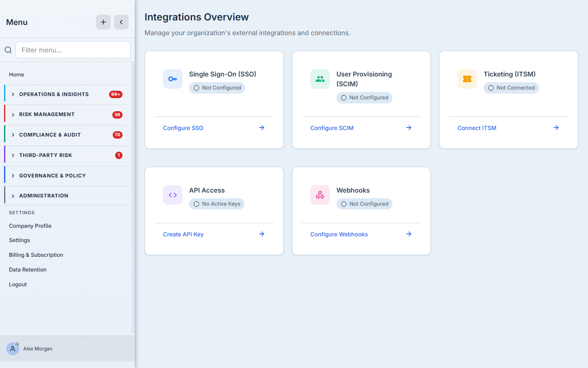This screenshot has height=368, width=588.
Task: Click the Webhooks Not Configured status pill
Action: pyautogui.click(x=364, y=204)
